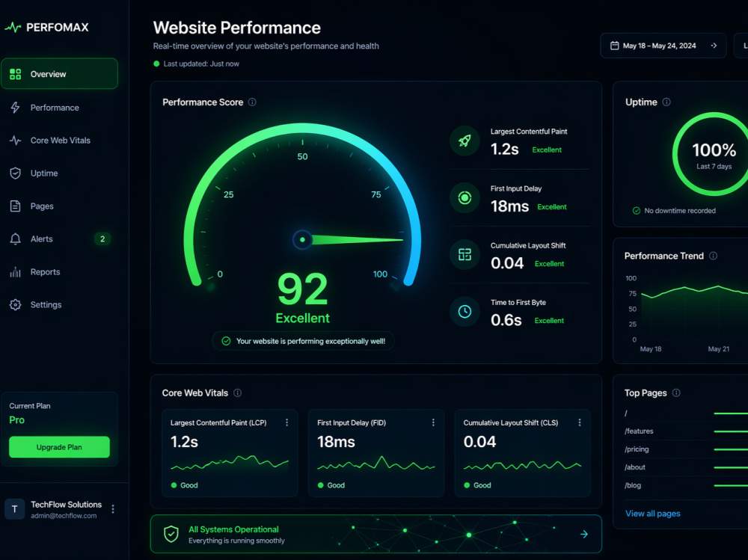
Task: Open TechFlow Solutions account options menu
Action: click(x=113, y=509)
